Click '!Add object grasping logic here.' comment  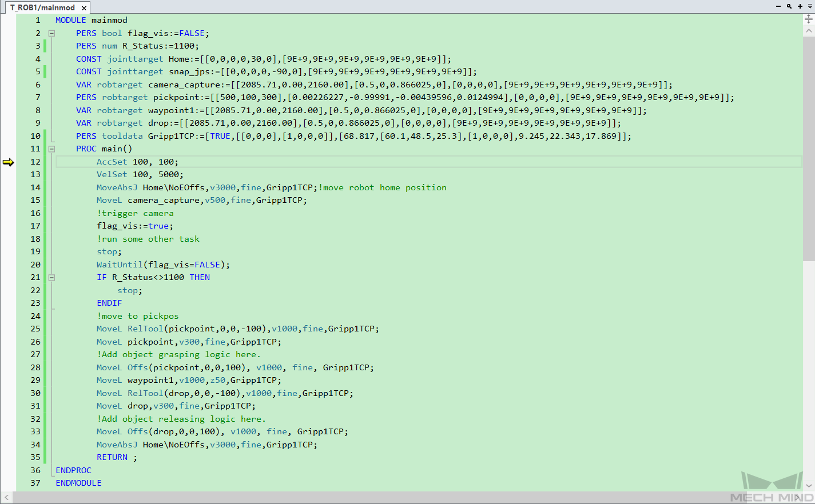pos(179,354)
